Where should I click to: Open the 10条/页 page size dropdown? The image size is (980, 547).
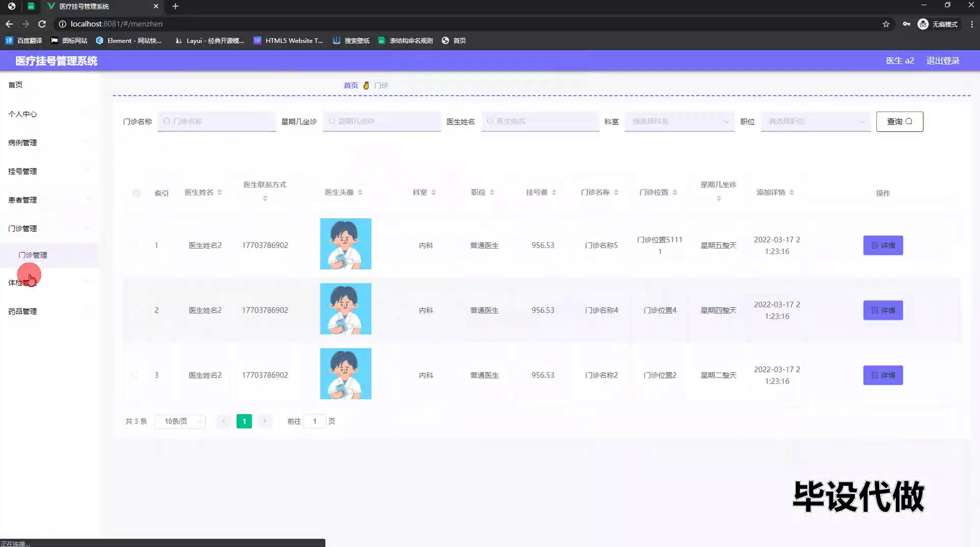point(180,421)
